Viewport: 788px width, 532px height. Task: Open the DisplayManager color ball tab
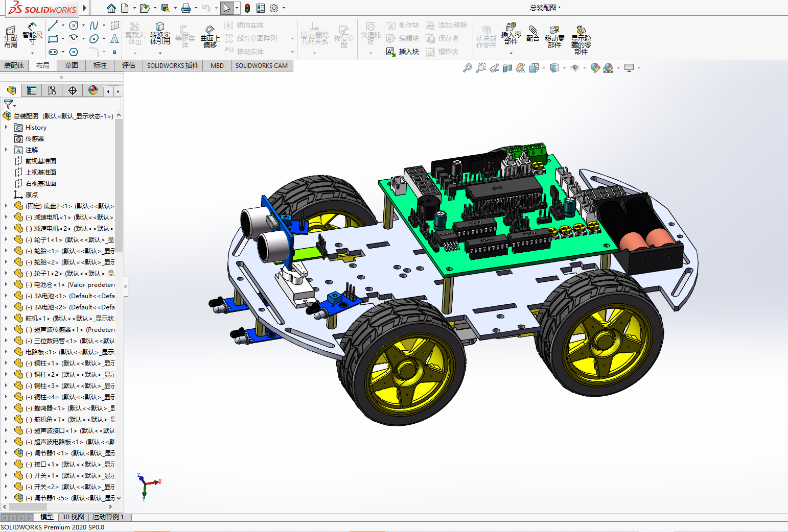93,90
